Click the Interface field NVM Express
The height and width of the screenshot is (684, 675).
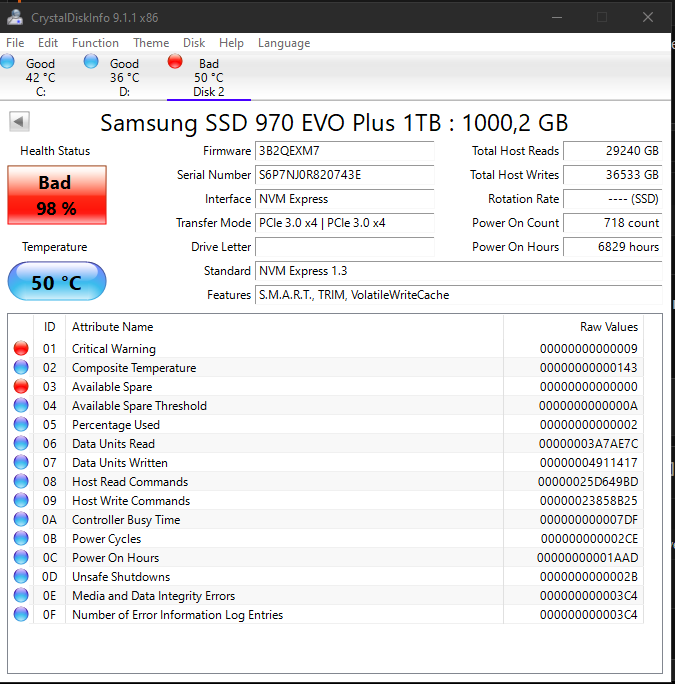(344, 199)
